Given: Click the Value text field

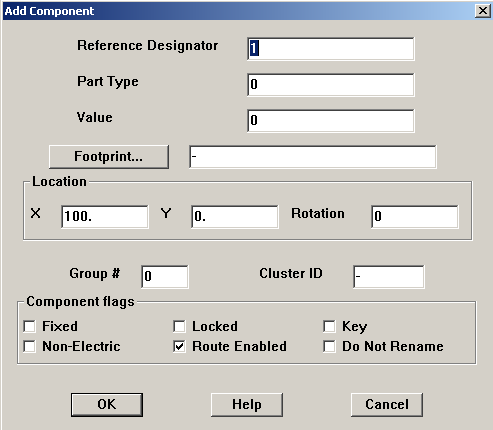Looking at the screenshot, I should 331,120.
